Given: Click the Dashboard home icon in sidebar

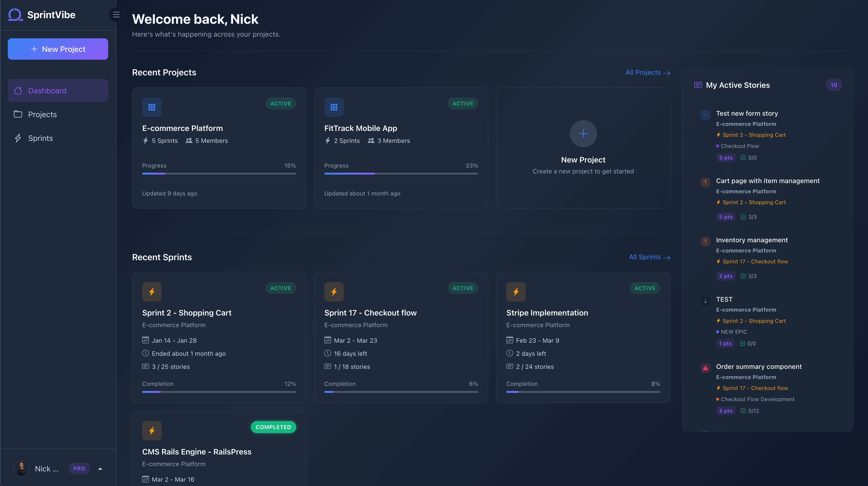Looking at the screenshot, I should pos(18,91).
